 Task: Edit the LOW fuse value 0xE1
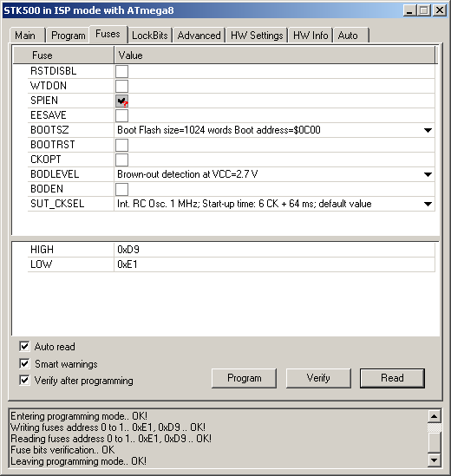click(x=274, y=264)
